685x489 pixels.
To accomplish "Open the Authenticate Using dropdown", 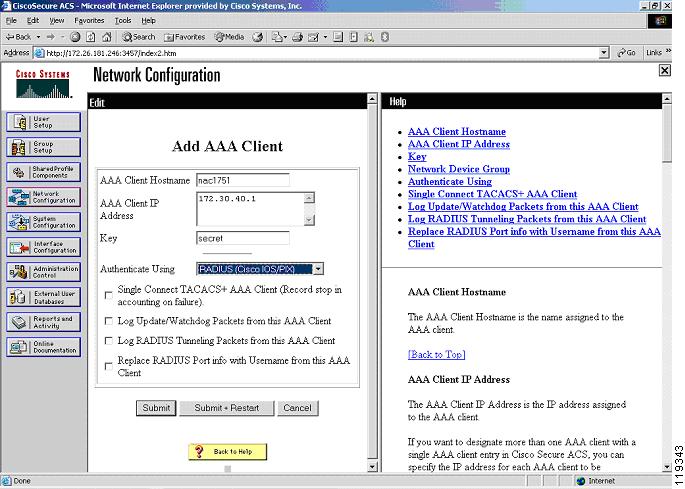I will (318, 269).
